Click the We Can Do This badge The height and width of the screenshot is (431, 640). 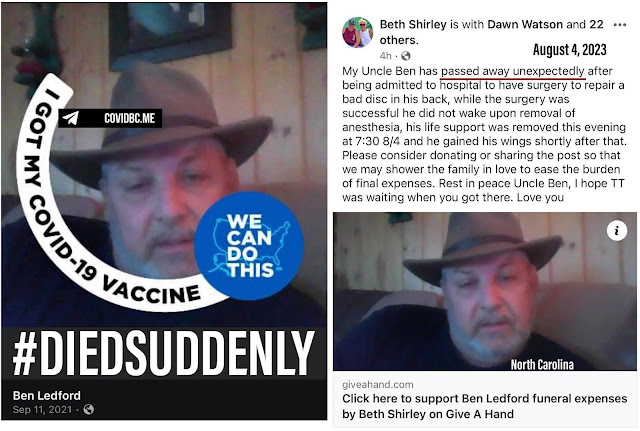point(248,246)
